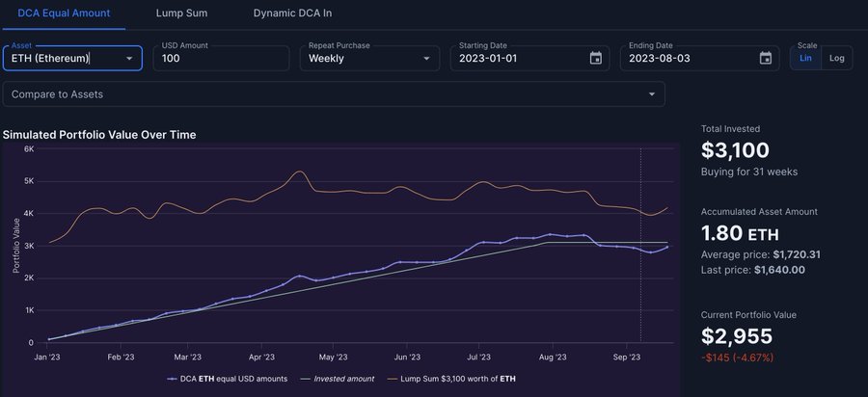Screen dimensions: 868x397
Task: Click the DCA ETH legend marker icon
Action: coord(172,379)
